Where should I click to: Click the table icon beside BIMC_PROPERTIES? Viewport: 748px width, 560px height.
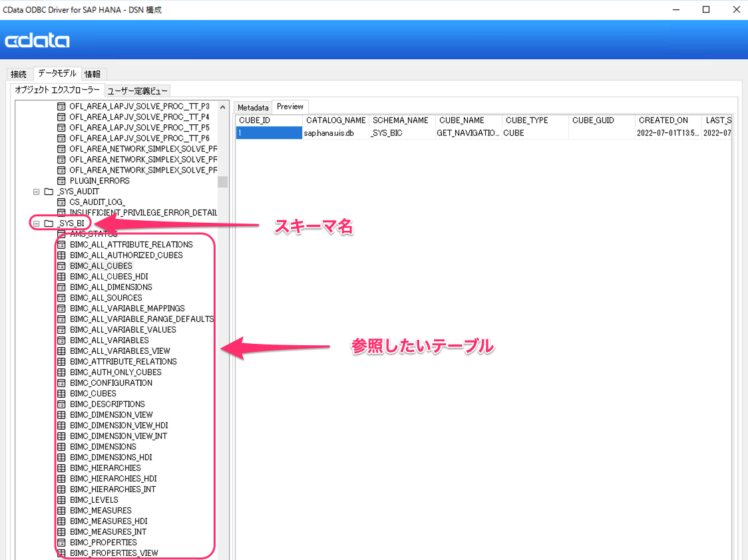pyautogui.click(x=61, y=542)
